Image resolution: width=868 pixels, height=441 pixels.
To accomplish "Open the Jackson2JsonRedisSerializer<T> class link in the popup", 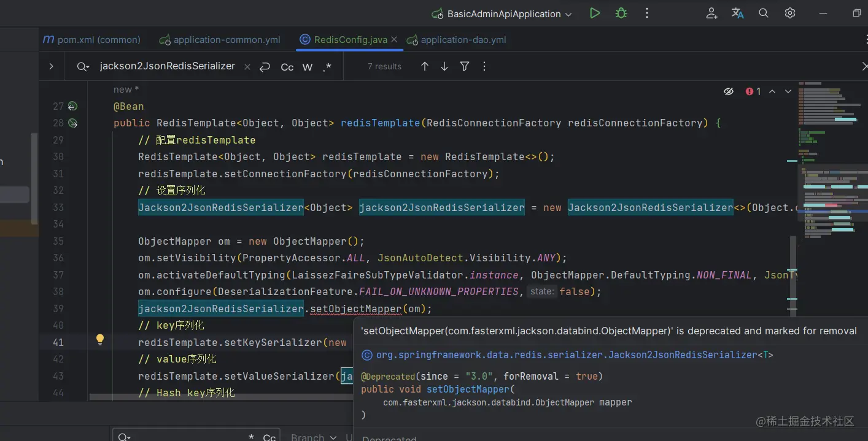I will pyautogui.click(x=575, y=355).
